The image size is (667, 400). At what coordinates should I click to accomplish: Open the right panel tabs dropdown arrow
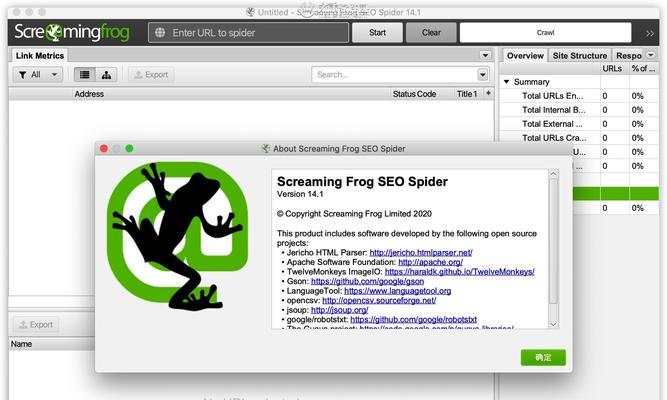tap(650, 55)
